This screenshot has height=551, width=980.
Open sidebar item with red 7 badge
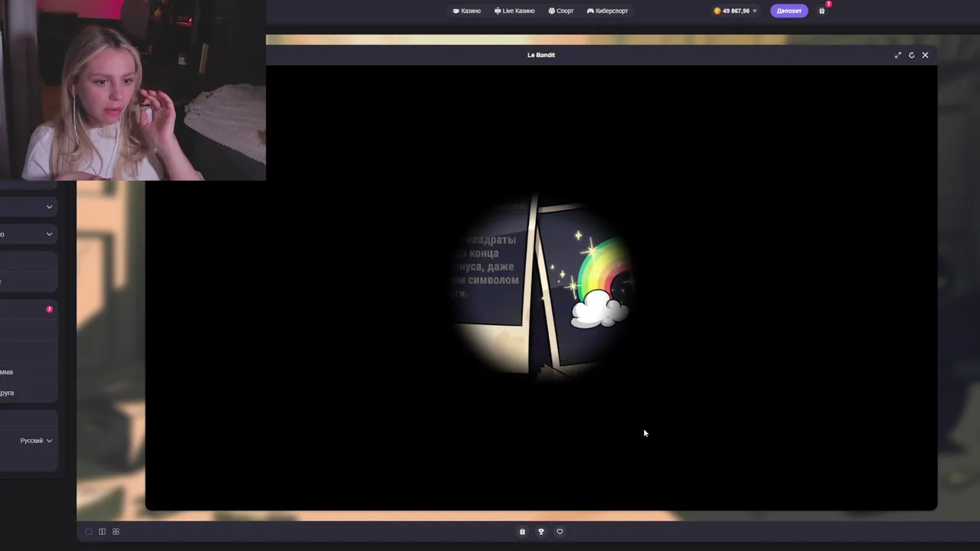pyautogui.click(x=28, y=309)
